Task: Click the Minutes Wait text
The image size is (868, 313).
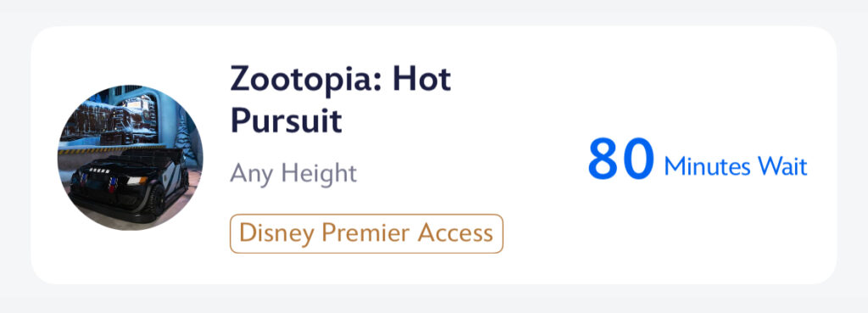Action: [736, 166]
